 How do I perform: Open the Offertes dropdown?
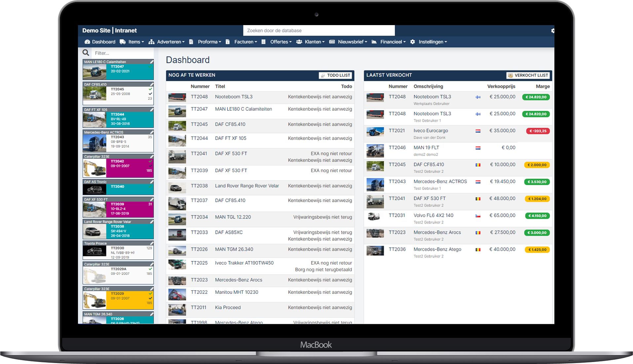coord(277,42)
